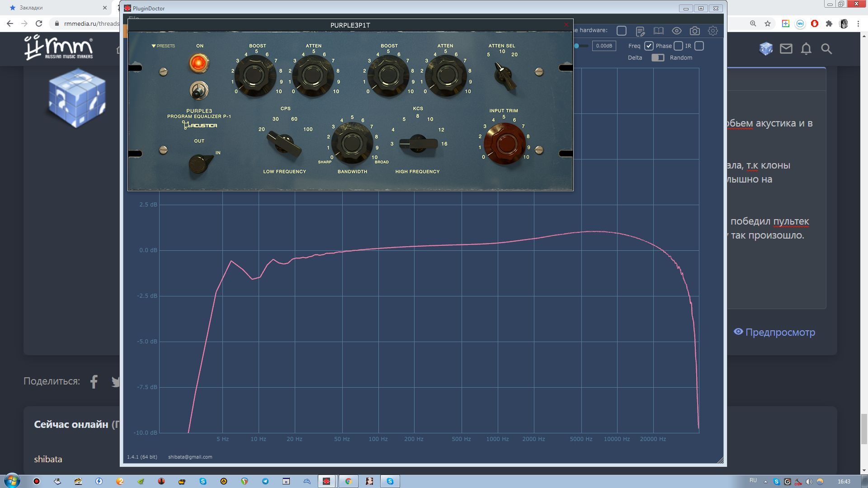This screenshot has height=488, width=868.
Task: Open forum messages envelope icon
Action: pyautogui.click(x=786, y=49)
